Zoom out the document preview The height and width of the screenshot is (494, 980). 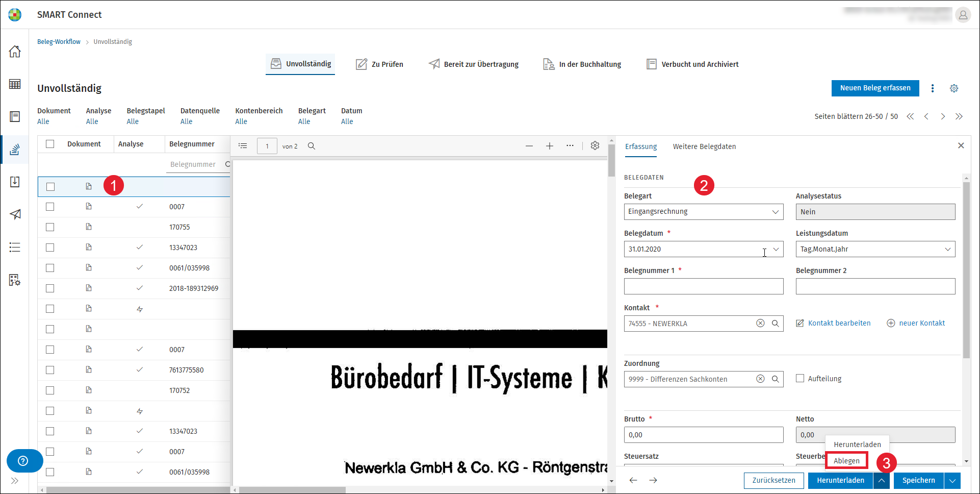(x=529, y=146)
